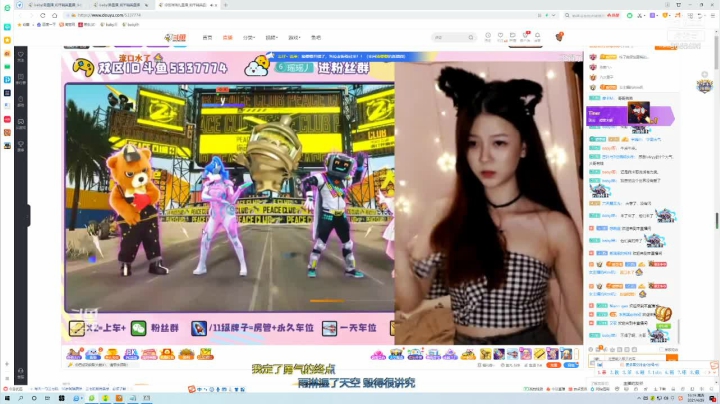Click the orange button below gift row
Image resolution: width=720 pixels, height=404 pixels.
554,365
